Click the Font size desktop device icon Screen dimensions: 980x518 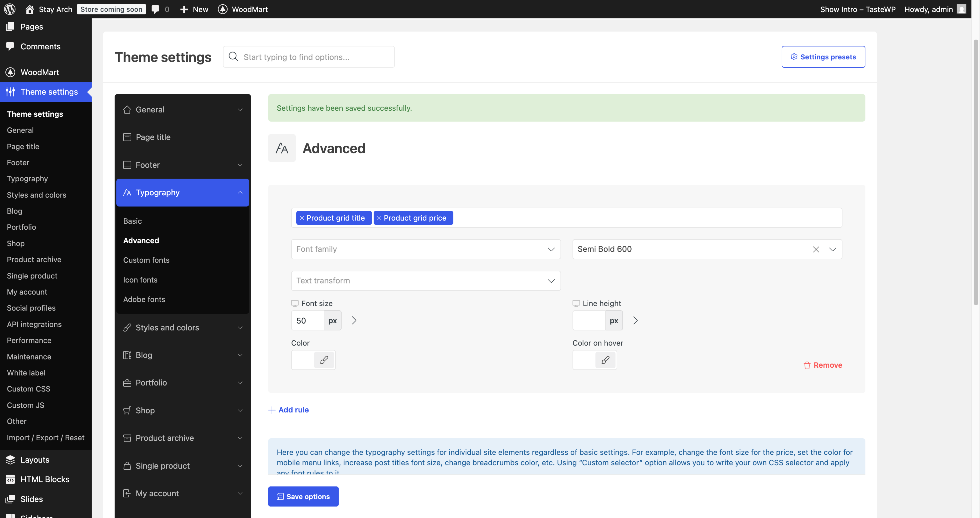coord(295,304)
